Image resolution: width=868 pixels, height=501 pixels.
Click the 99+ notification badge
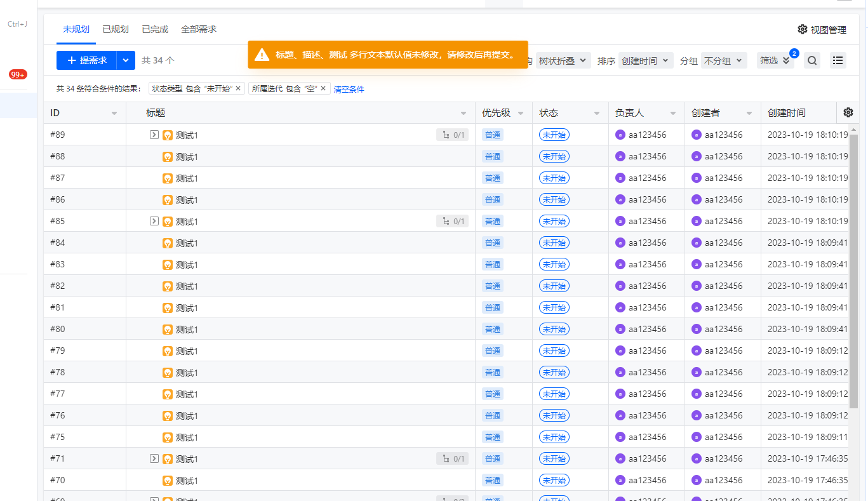point(18,74)
